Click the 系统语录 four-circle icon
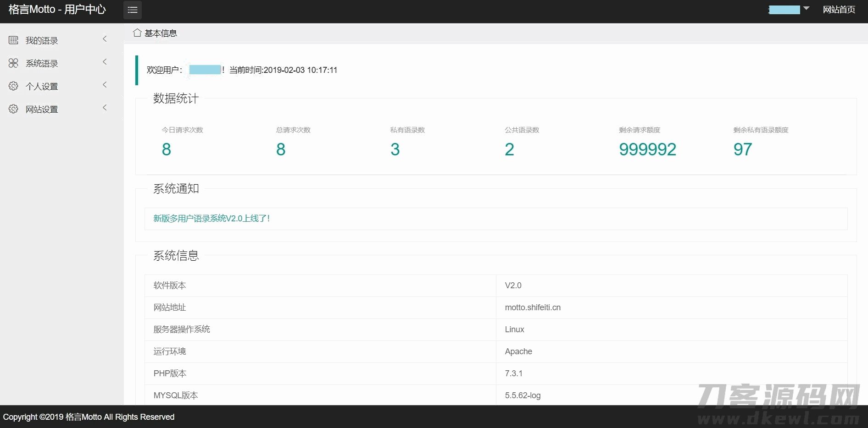 click(x=13, y=63)
